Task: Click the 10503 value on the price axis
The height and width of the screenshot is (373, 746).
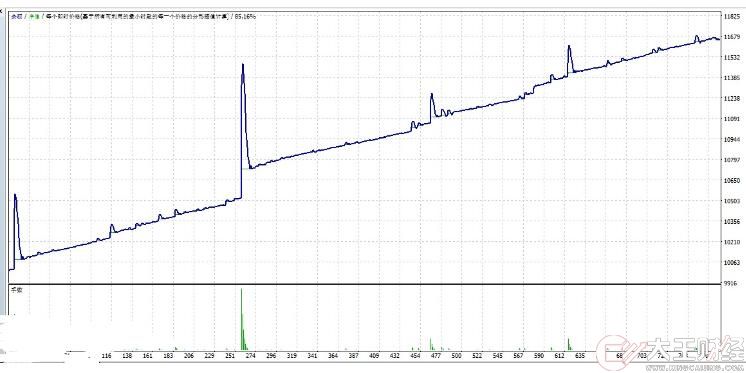Action: coord(733,201)
